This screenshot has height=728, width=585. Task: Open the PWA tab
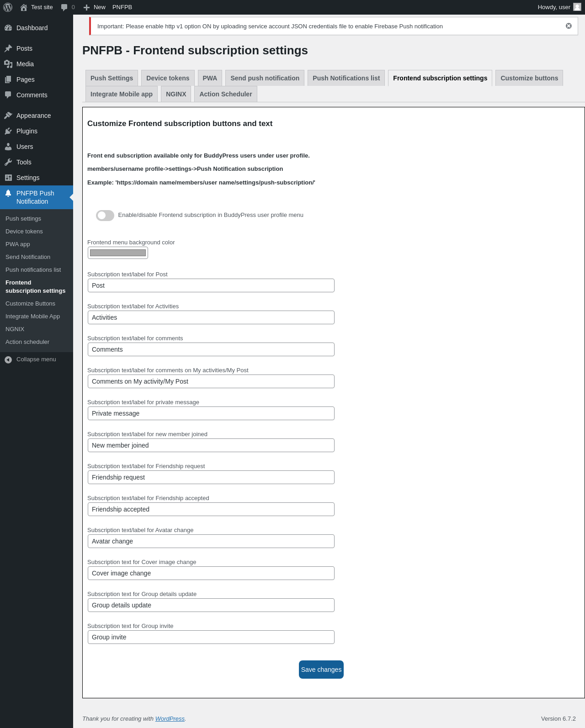coord(210,78)
